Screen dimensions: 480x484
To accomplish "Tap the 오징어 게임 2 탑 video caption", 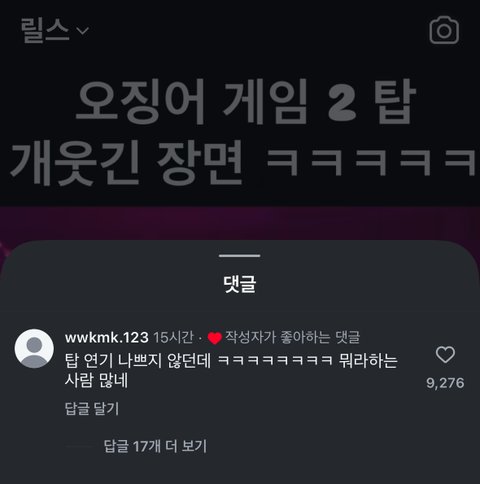I will pos(246,102).
